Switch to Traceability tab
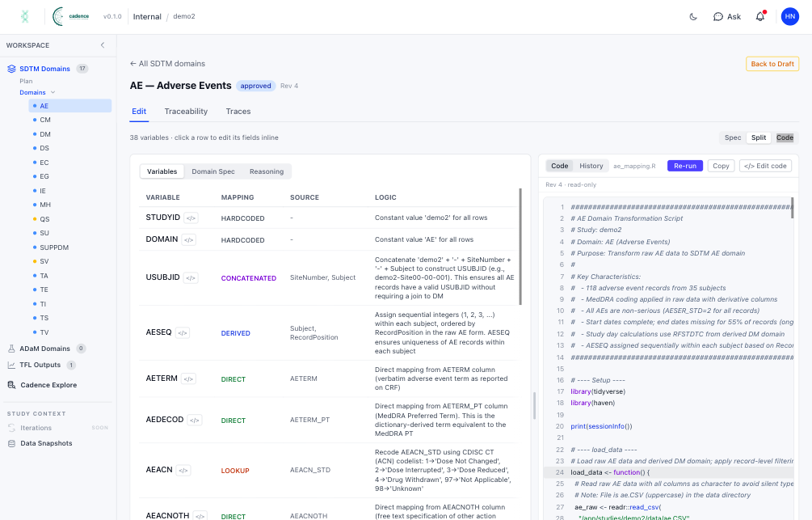Screen dimensions: 812x520 click(x=186, y=112)
